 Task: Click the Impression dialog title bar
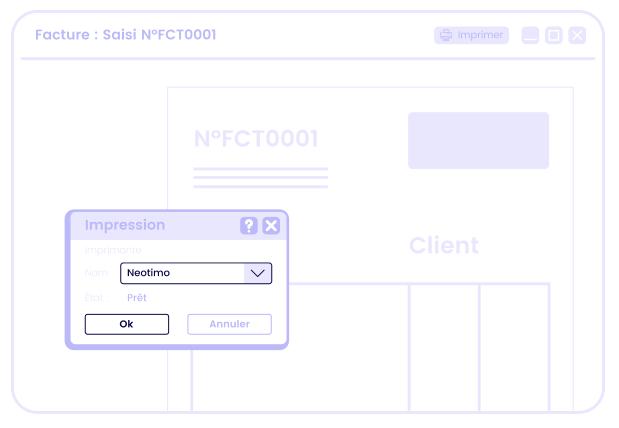150,225
